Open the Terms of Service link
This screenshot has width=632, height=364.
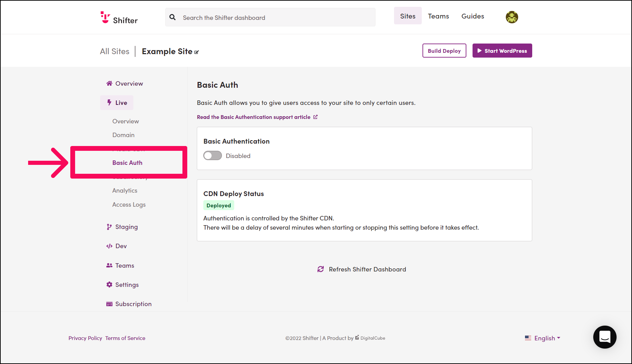[125, 338]
